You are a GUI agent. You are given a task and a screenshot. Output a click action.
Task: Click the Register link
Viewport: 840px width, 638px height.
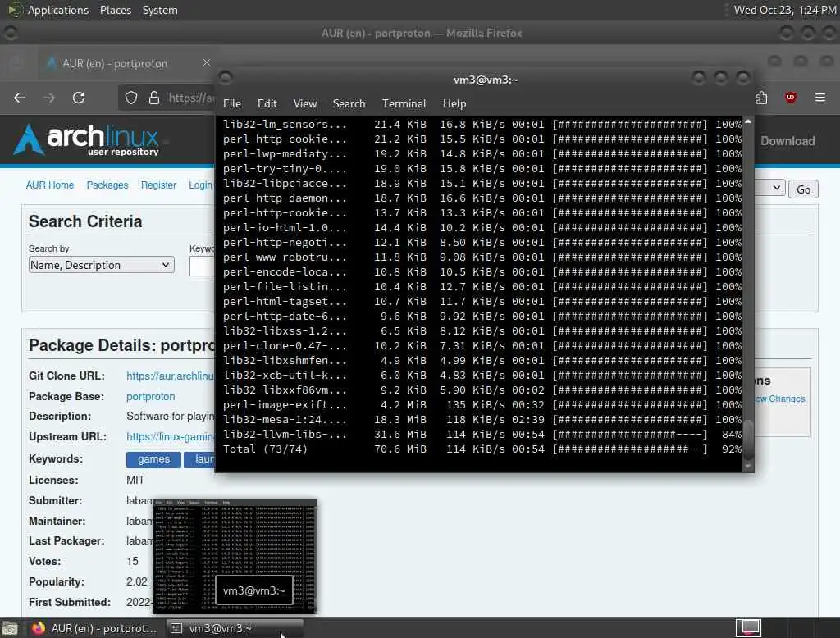(x=158, y=185)
